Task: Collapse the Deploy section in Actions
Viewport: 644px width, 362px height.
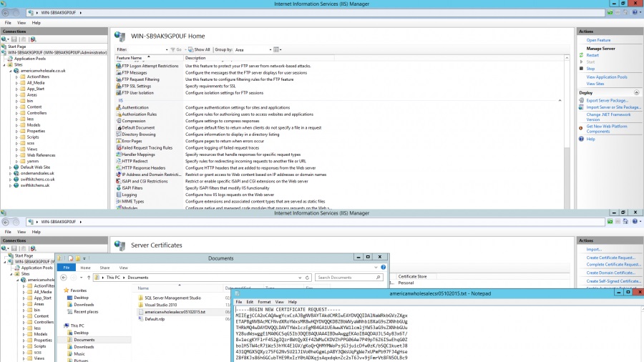Action: pos(636,93)
